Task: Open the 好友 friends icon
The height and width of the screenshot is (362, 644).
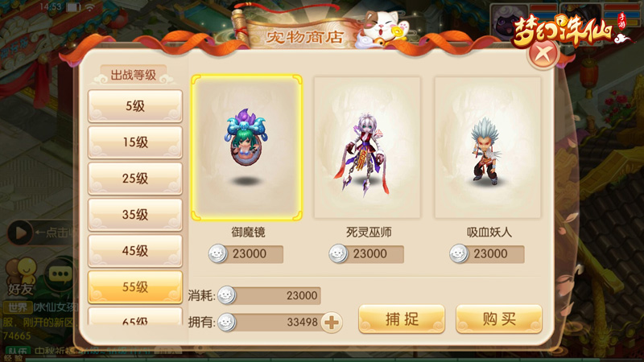Action: [22, 277]
